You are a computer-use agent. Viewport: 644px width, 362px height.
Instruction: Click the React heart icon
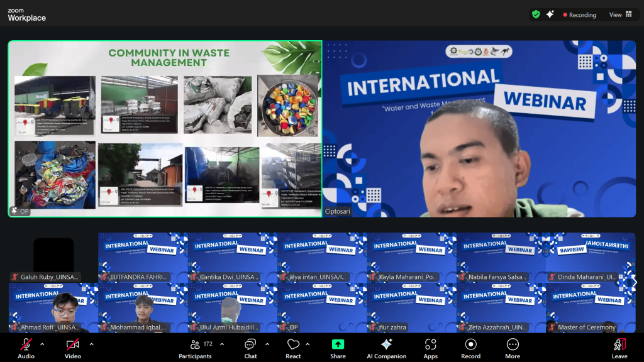click(x=293, y=347)
